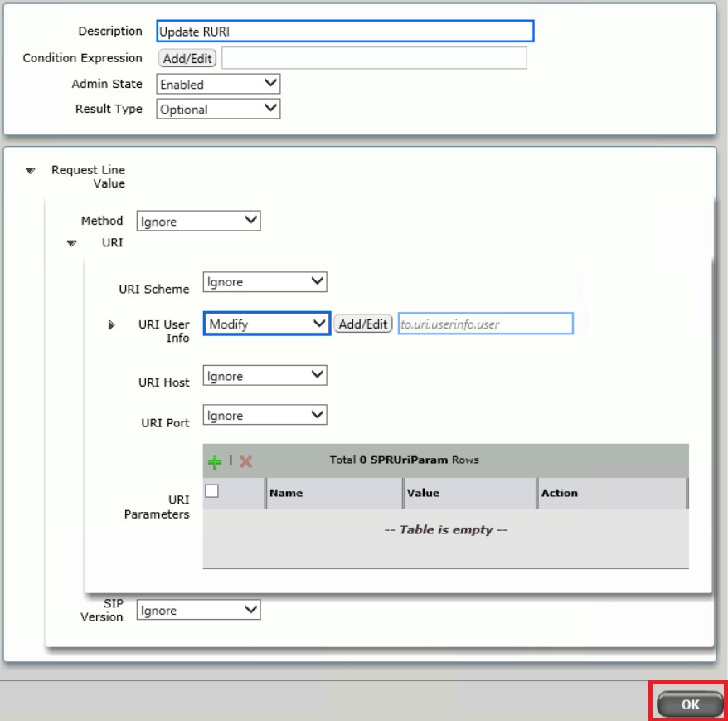Open the URI User Info dropdown showing Modify
This screenshot has width=728, height=721.
pyautogui.click(x=265, y=323)
